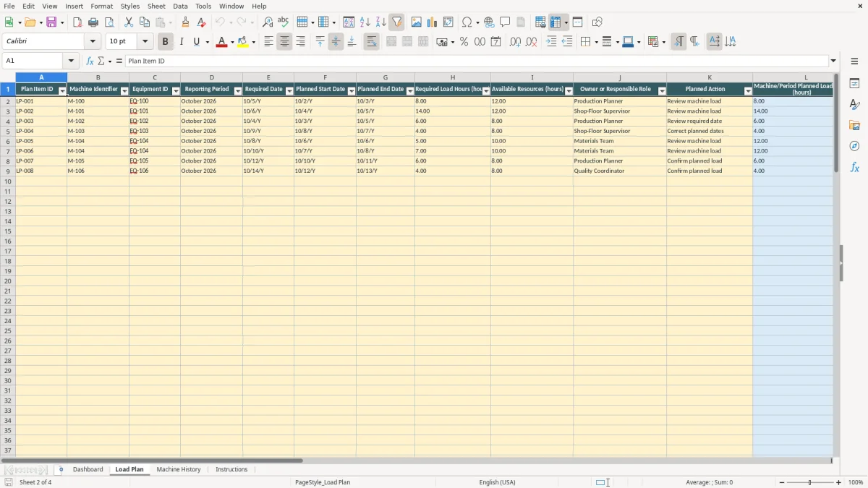Toggle Center Horizontally alignment
Image resolution: width=868 pixels, height=488 pixels.
click(284, 42)
